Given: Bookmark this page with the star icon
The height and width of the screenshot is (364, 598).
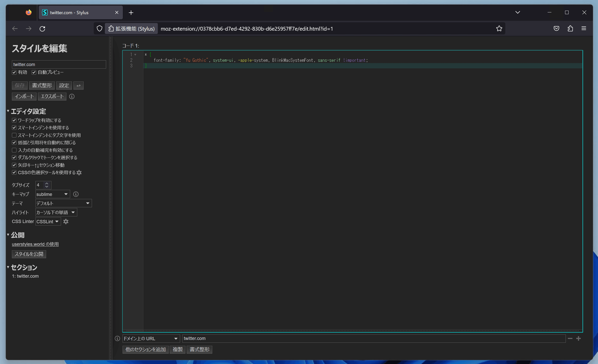Looking at the screenshot, I should 499,29.
